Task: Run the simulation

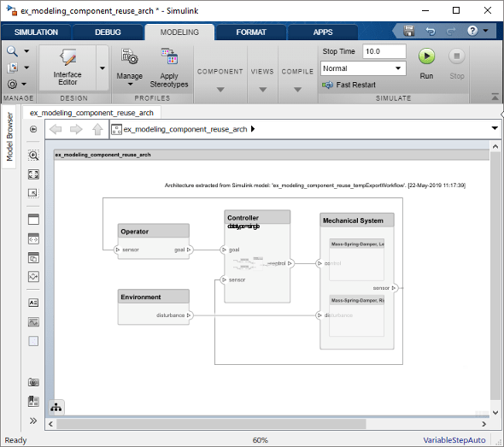Action: pos(426,63)
